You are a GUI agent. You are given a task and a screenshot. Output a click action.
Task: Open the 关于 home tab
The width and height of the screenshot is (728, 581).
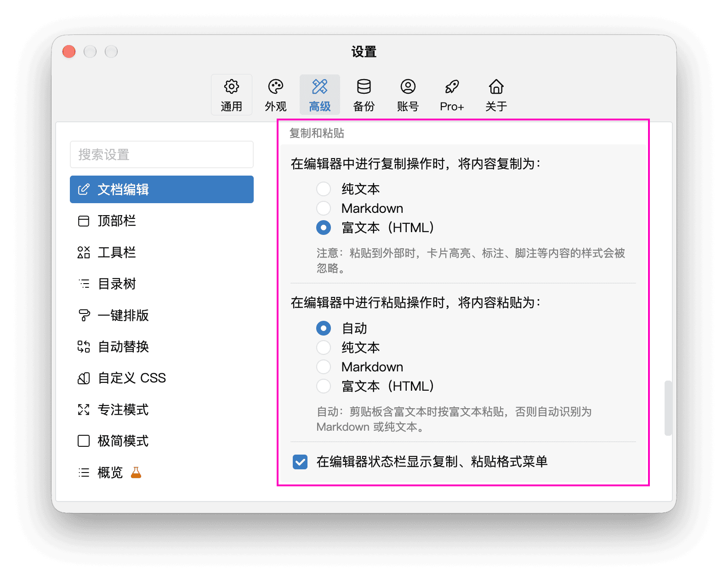(x=496, y=95)
